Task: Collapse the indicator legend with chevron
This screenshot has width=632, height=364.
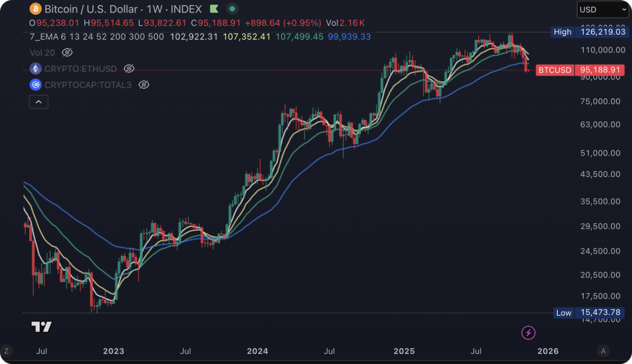Action: (38, 102)
